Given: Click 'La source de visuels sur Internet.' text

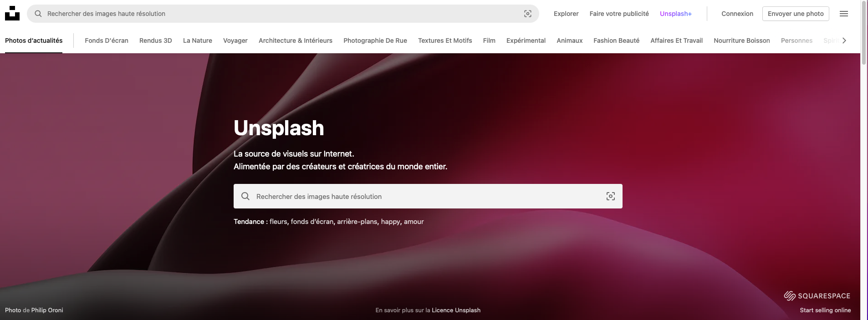Looking at the screenshot, I should click(294, 154).
